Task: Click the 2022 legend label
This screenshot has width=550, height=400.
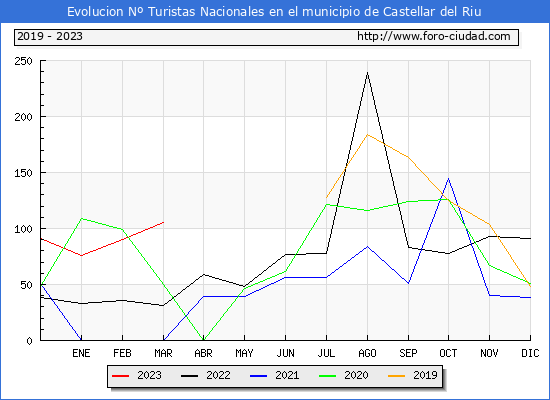Action: pyautogui.click(x=218, y=375)
